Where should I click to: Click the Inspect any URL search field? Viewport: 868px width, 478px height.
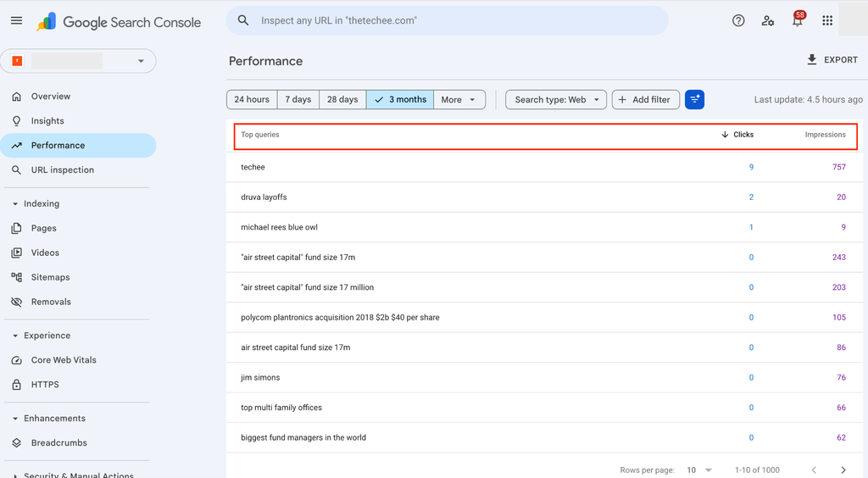coord(448,20)
